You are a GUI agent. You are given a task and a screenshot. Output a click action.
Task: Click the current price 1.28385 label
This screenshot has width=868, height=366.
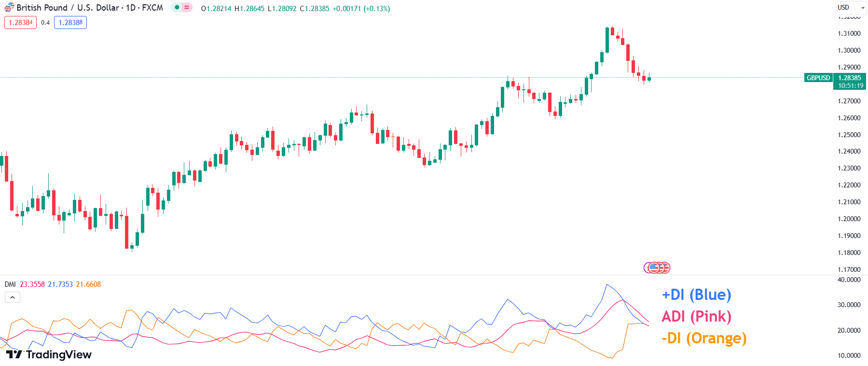coord(850,78)
